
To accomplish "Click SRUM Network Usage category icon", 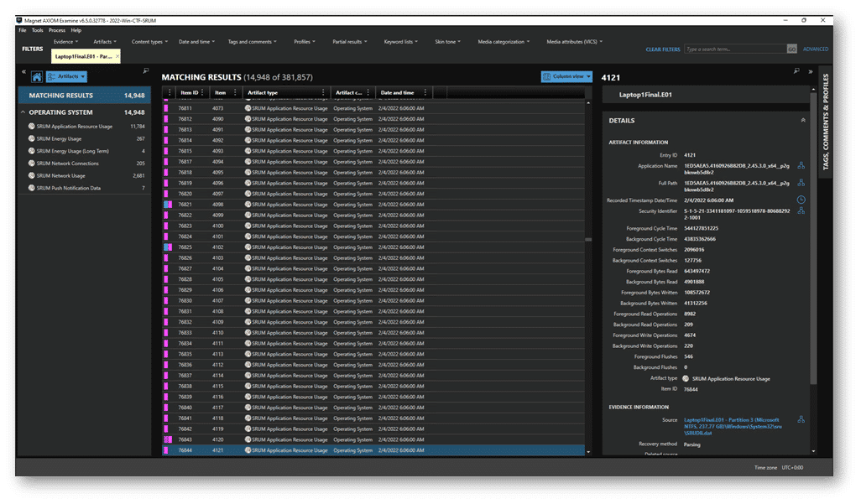I will (x=31, y=175).
